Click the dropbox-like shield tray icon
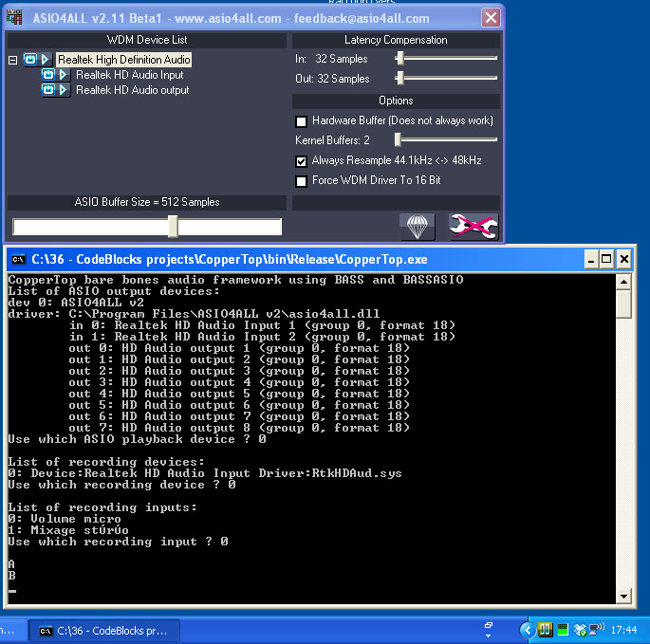 coord(580,631)
